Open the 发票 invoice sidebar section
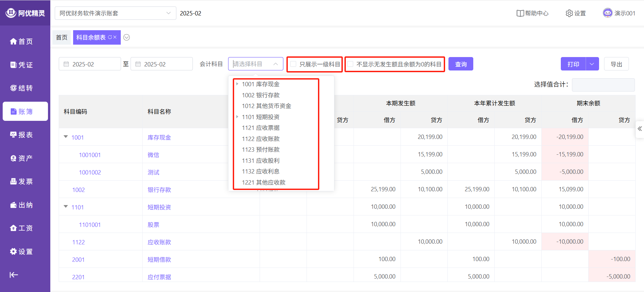Screen dimensions: 644x292 point(21,181)
